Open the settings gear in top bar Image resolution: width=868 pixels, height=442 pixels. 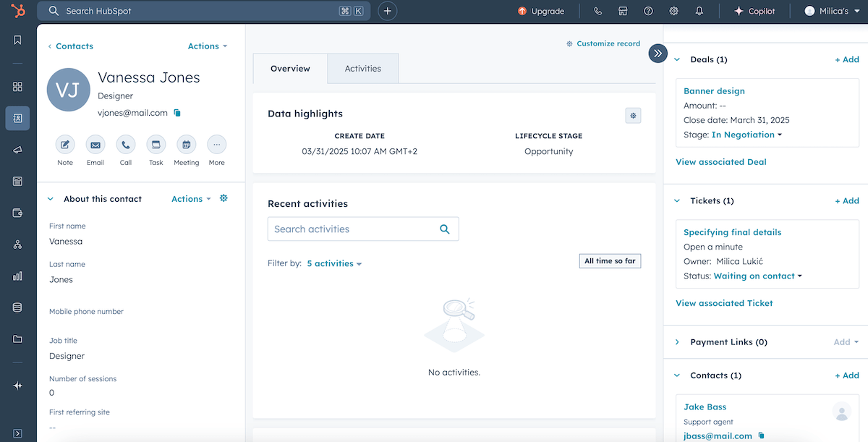[673, 11]
